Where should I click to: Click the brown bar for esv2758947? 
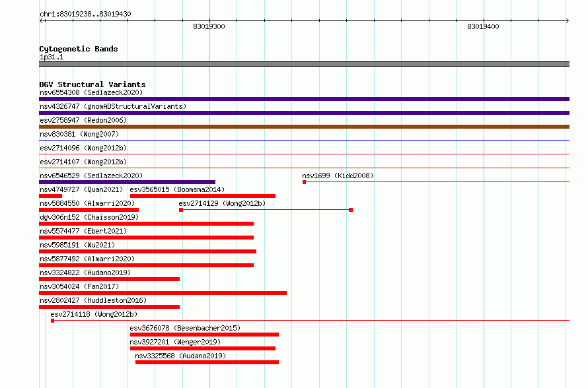304,127
